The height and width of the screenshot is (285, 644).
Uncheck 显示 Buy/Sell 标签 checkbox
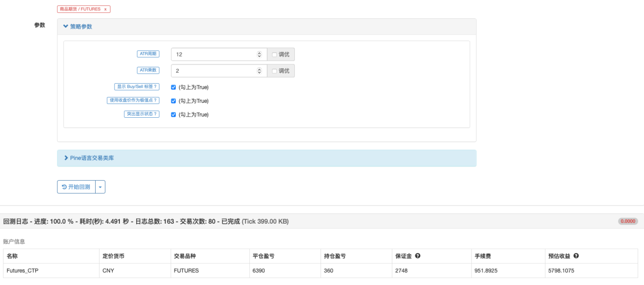173,87
